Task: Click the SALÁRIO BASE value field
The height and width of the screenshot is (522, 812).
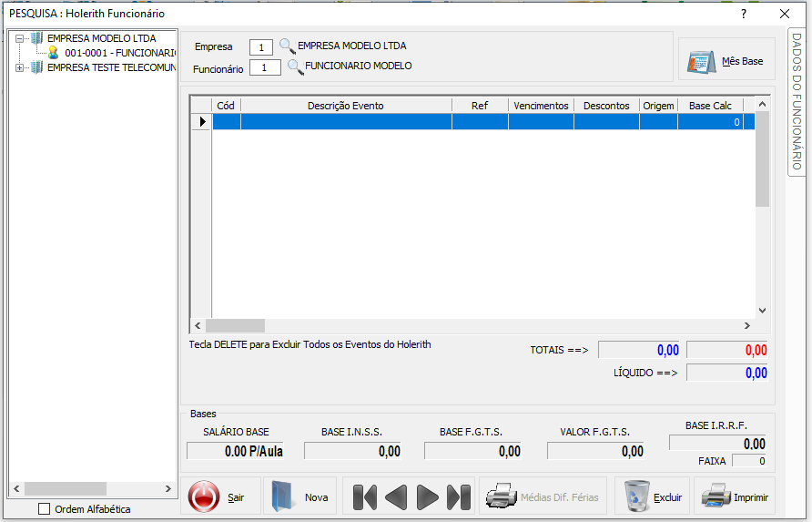Action: click(x=236, y=451)
